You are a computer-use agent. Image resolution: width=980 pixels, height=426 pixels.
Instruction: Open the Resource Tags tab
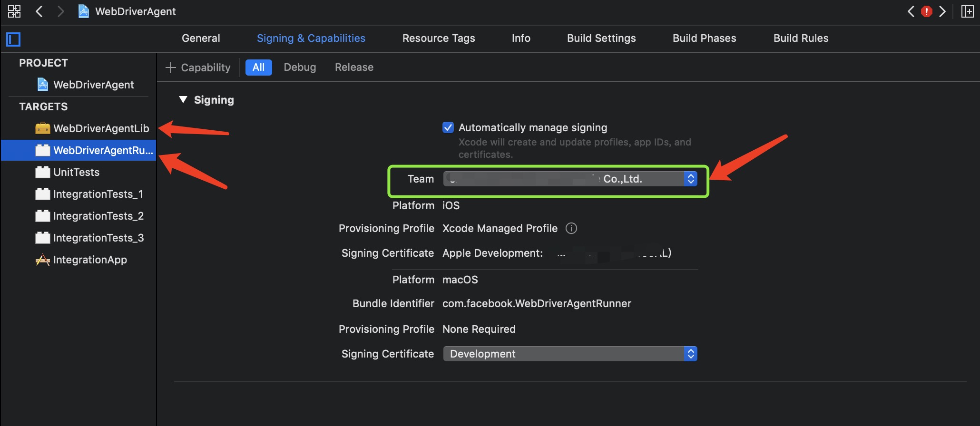(x=439, y=38)
